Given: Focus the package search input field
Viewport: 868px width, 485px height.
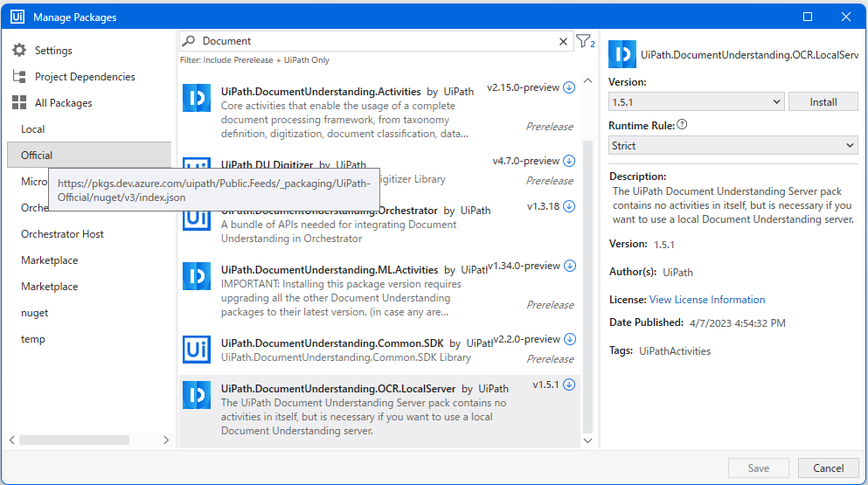Looking at the screenshot, I should pos(377,41).
